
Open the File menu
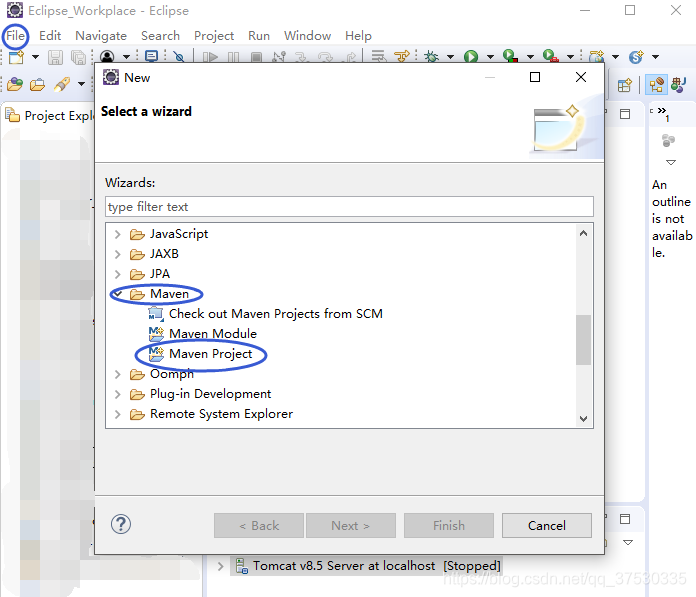pos(16,36)
